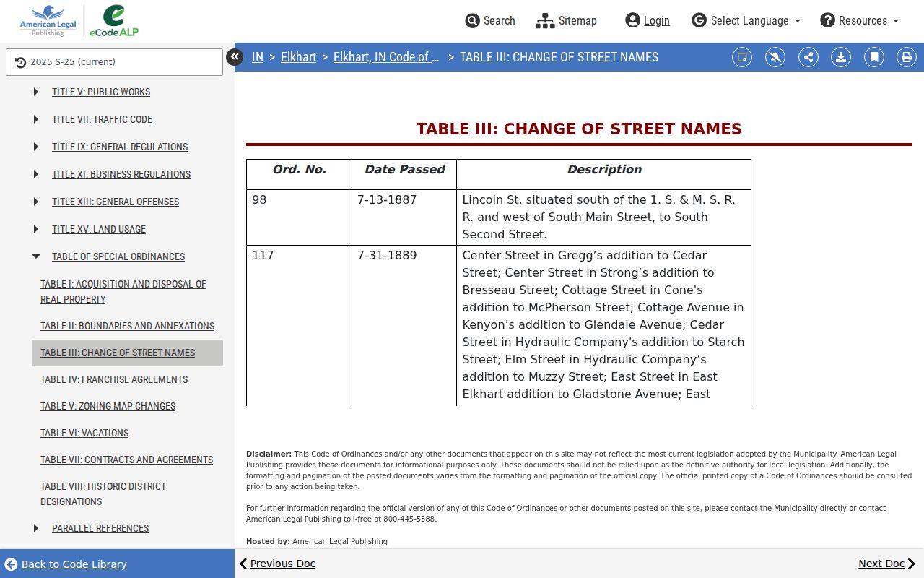Open the 2025 S-25 version selector
The width and height of the screenshot is (924, 578).
(115, 62)
